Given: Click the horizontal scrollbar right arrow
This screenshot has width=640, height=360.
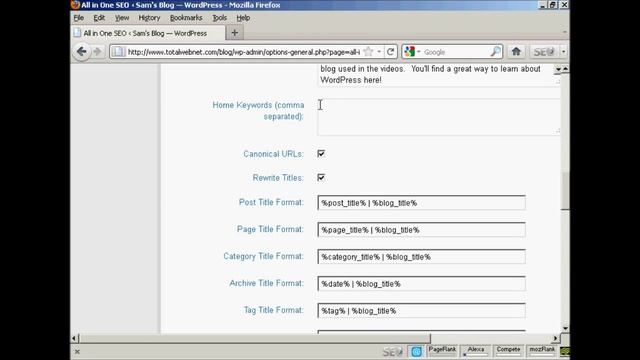Looking at the screenshot, I should [555, 338].
